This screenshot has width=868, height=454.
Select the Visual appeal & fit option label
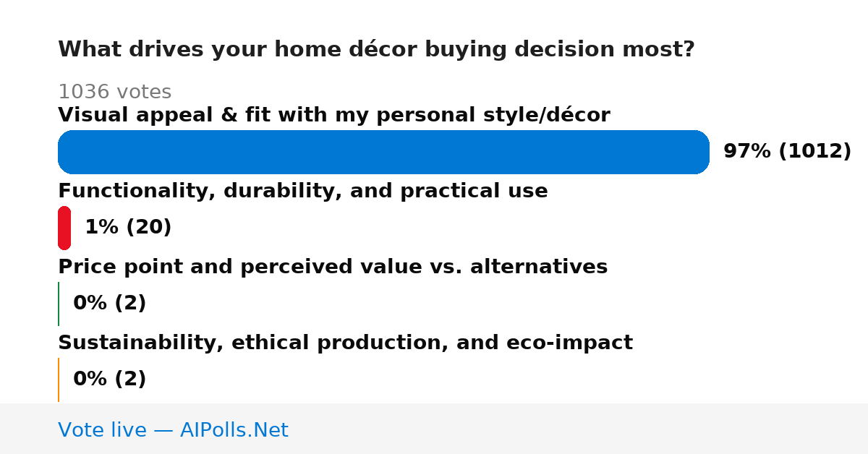334,115
